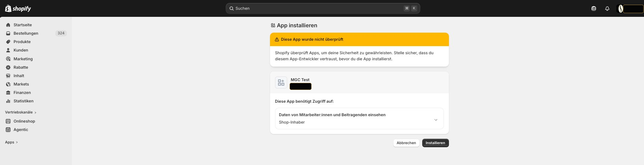Click the Markets globe icon
The height and width of the screenshot is (165, 644).
[8, 84]
